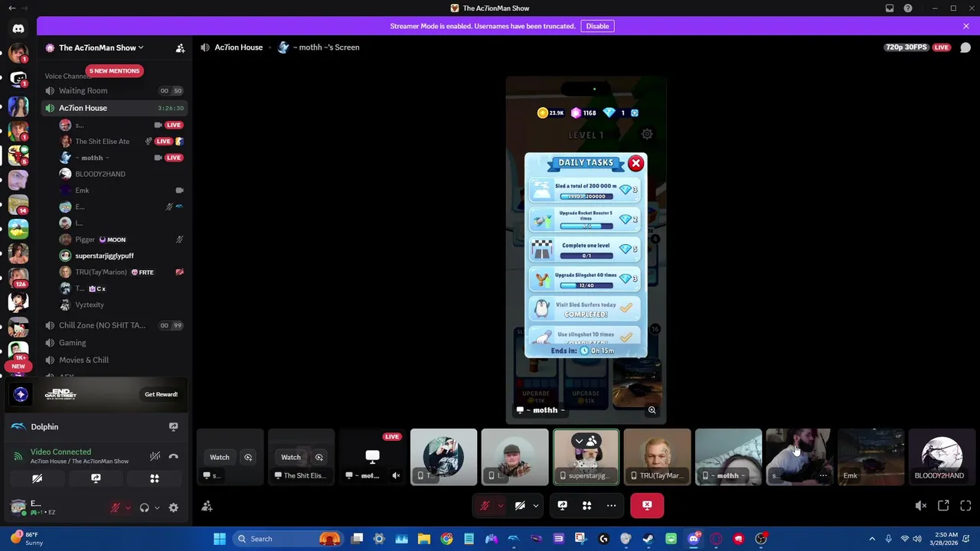
Task: Open the Gaming voice channel
Action: 115,343
